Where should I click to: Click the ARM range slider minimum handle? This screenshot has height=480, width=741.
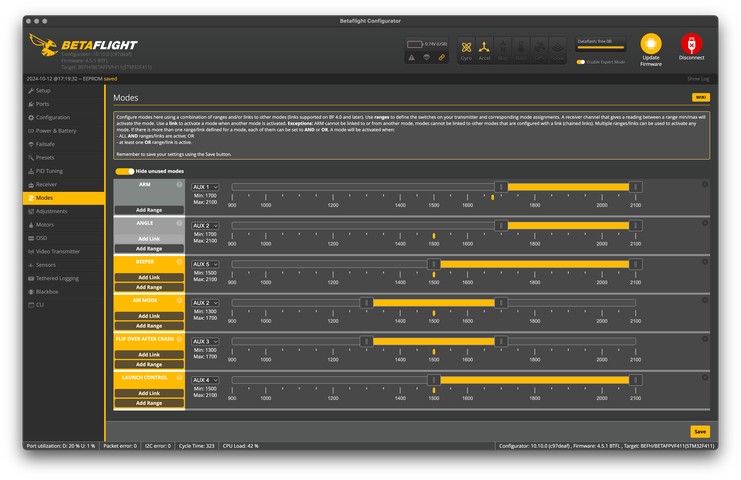pyautogui.click(x=501, y=187)
